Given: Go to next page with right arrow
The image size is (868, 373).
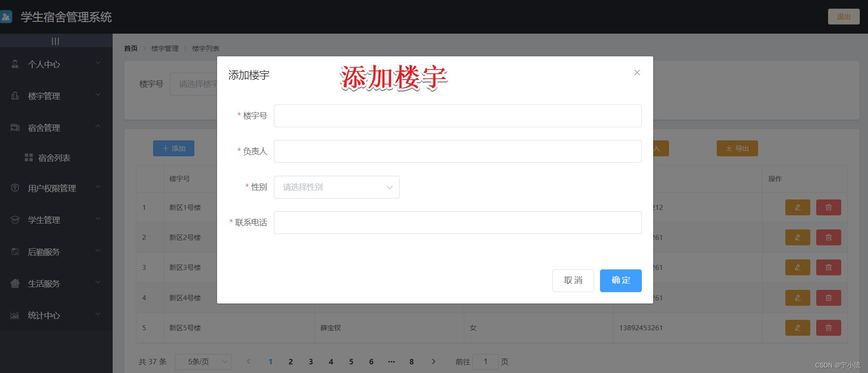Looking at the screenshot, I should (433, 362).
